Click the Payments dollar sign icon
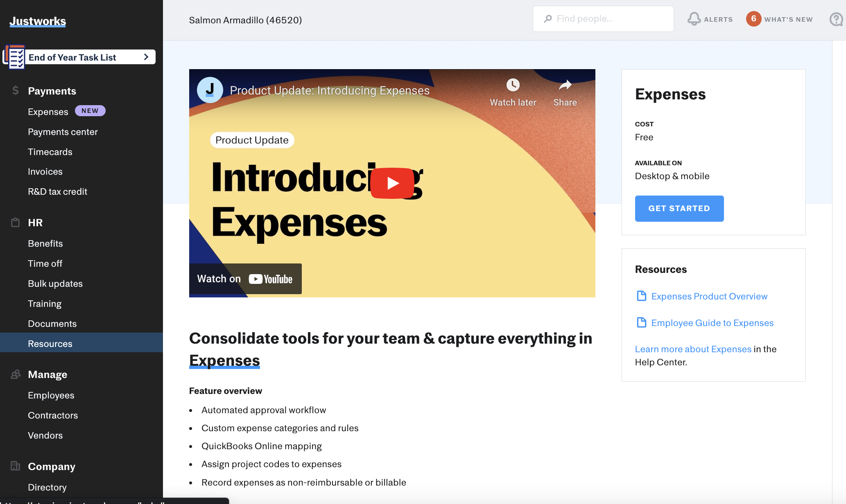Image resolution: width=846 pixels, height=504 pixels. point(16,90)
